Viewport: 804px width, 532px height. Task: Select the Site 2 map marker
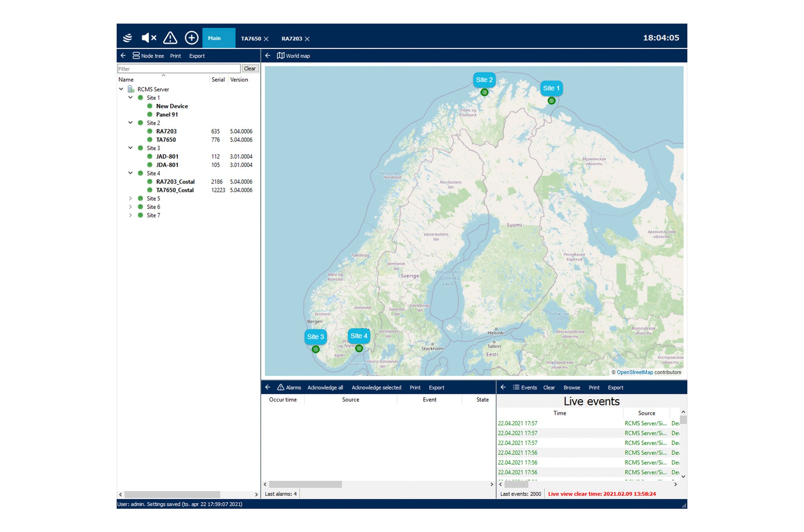point(484,92)
